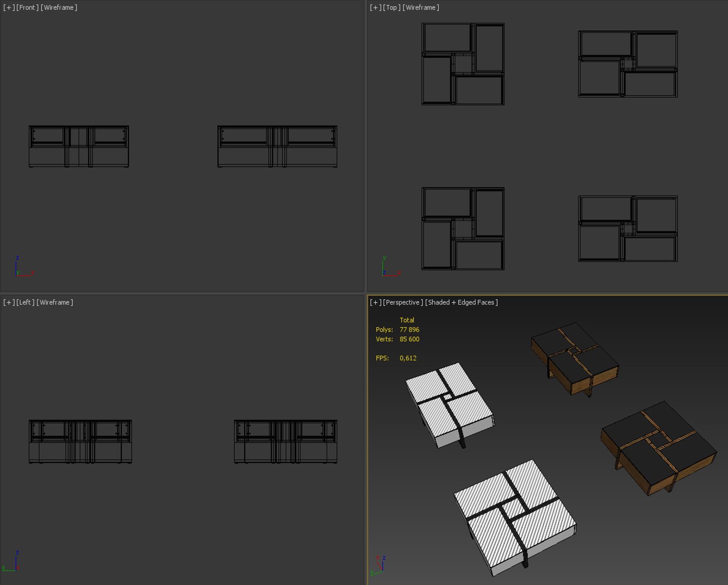Open Wireframe shading menu in Front viewport

coord(59,8)
